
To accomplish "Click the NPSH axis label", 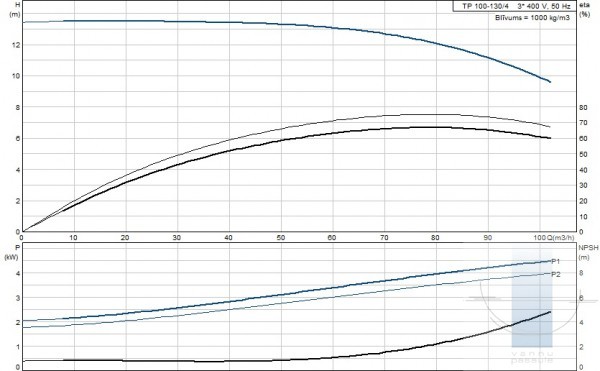I will (588, 248).
